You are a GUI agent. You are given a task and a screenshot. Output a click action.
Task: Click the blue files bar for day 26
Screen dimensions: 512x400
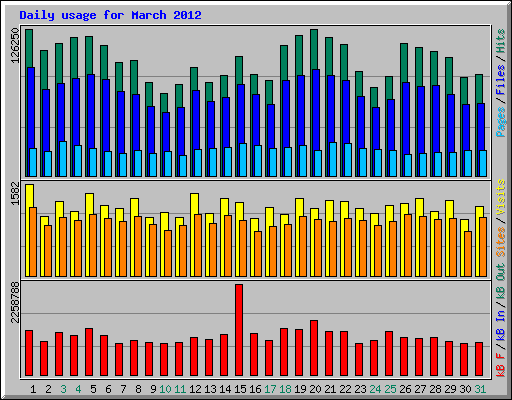pyautogui.click(x=406, y=118)
